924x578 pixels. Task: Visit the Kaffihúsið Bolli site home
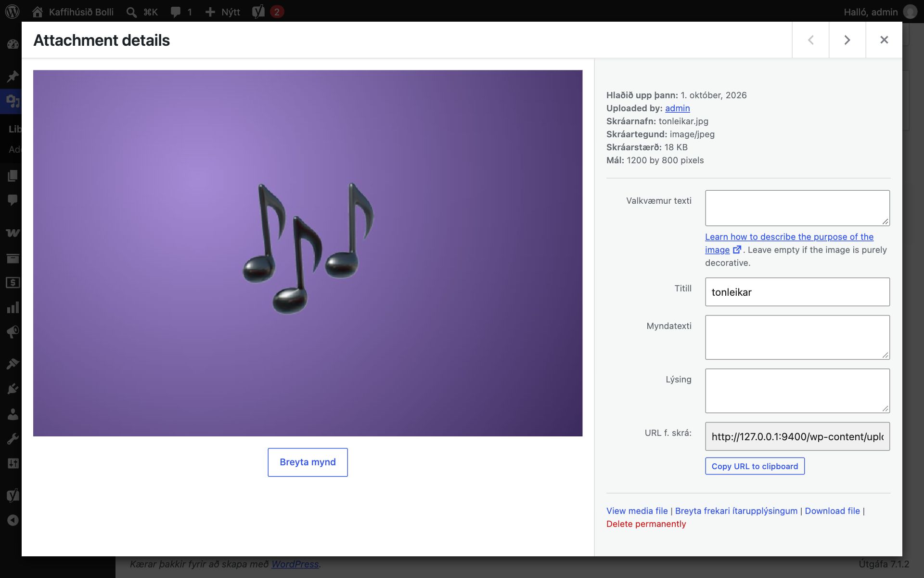pos(73,12)
